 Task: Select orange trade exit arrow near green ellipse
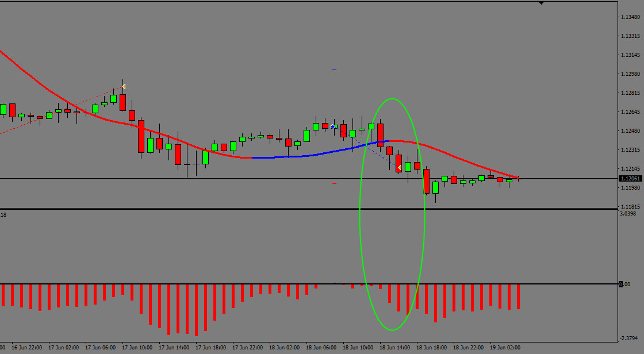[399, 168]
